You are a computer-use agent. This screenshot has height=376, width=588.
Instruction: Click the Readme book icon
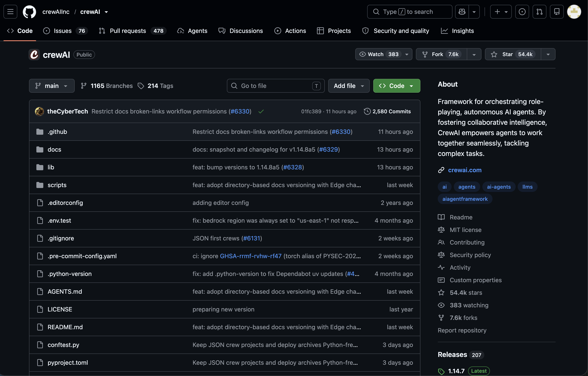441,217
